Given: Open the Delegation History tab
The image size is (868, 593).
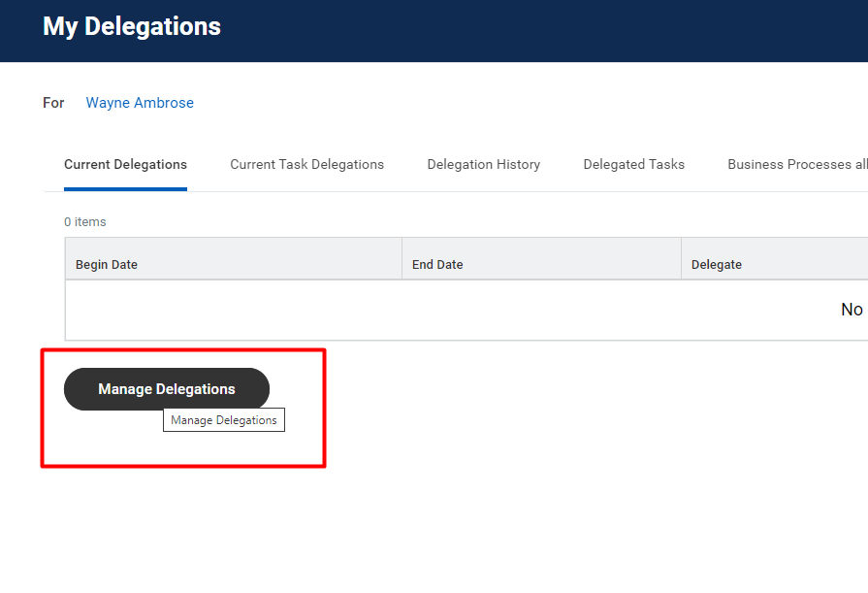Looking at the screenshot, I should (484, 165).
